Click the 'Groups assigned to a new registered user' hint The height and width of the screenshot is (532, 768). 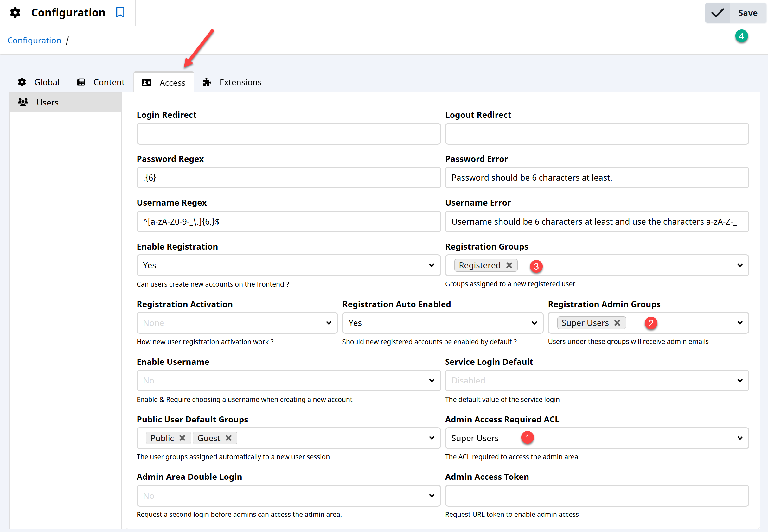pos(510,284)
